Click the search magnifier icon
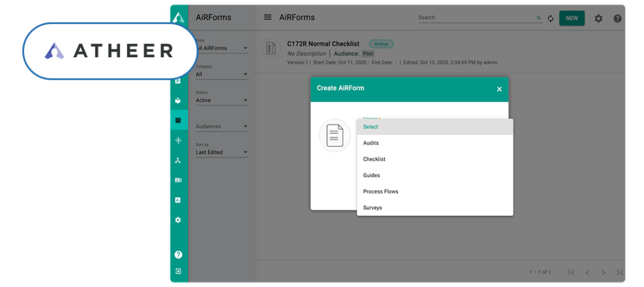The image size is (644, 287). tap(539, 18)
